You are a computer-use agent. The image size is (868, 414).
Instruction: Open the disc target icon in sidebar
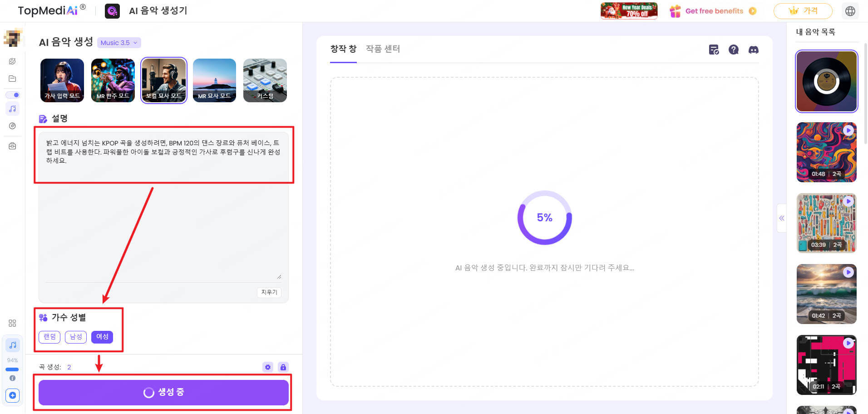pyautogui.click(x=12, y=126)
